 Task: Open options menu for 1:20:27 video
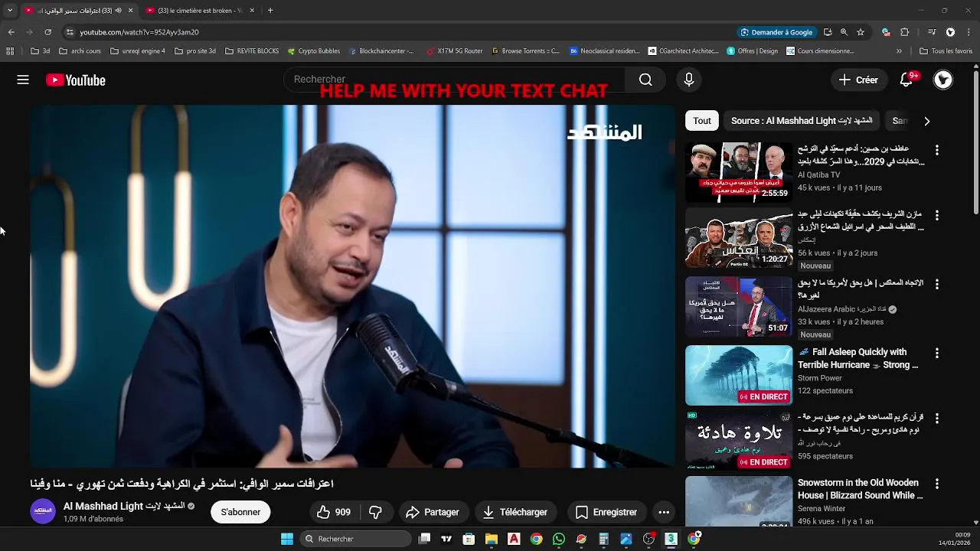tap(936, 215)
